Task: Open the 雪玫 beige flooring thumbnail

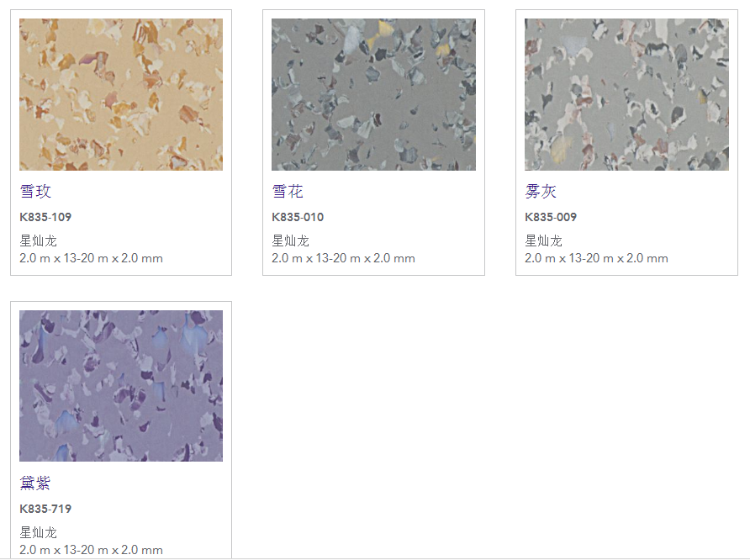Action: click(x=121, y=94)
